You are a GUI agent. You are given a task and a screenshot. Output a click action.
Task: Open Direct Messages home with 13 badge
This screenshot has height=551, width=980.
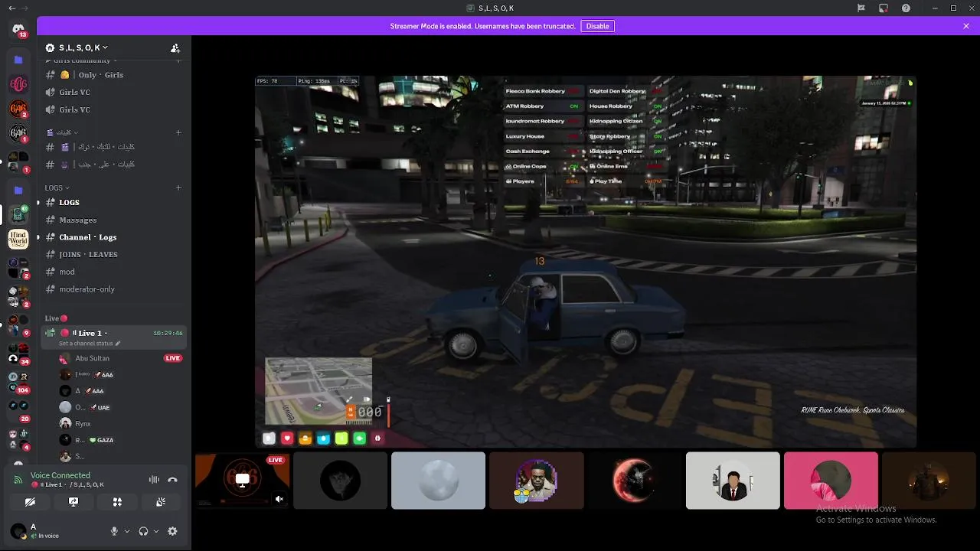[18, 29]
